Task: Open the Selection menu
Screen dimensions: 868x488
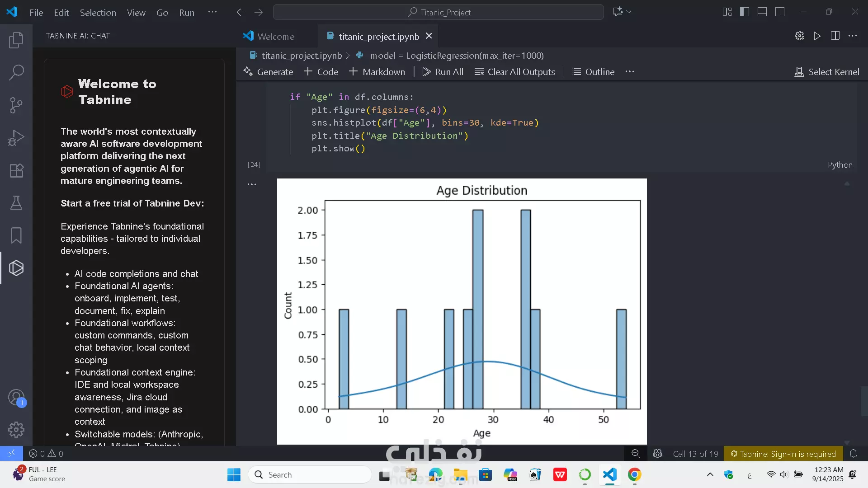Action: [98, 13]
